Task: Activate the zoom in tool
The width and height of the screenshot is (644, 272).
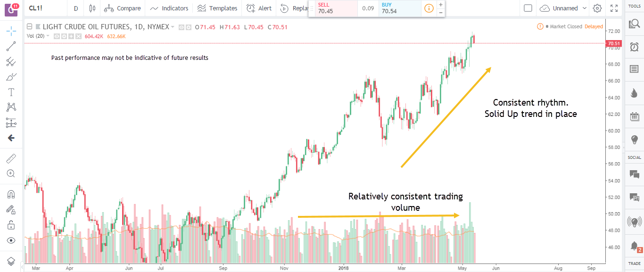Action: click(x=11, y=173)
